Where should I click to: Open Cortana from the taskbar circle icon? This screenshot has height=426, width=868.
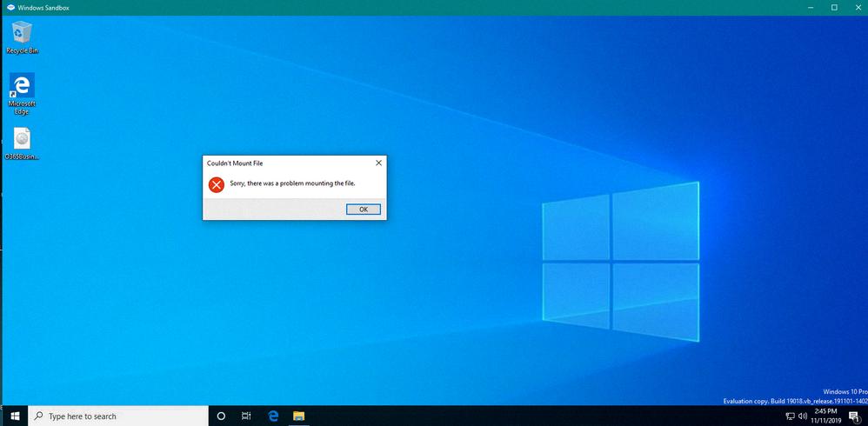point(221,416)
